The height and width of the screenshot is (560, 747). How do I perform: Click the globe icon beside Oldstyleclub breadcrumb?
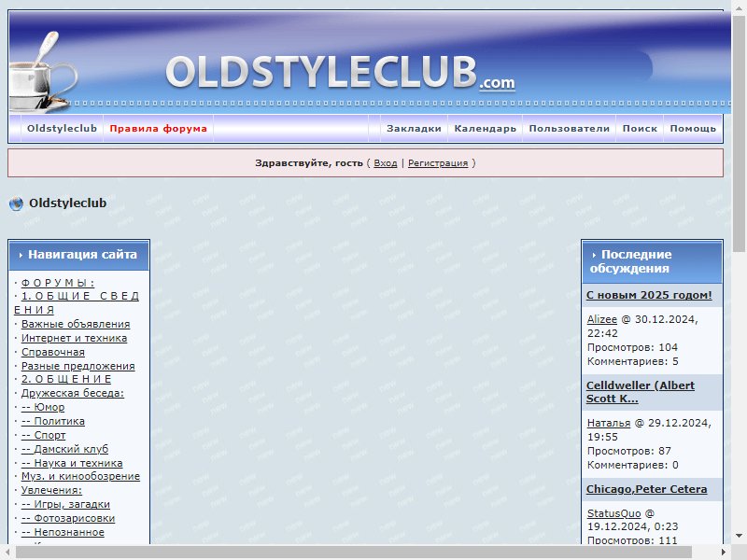(x=16, y=203)
